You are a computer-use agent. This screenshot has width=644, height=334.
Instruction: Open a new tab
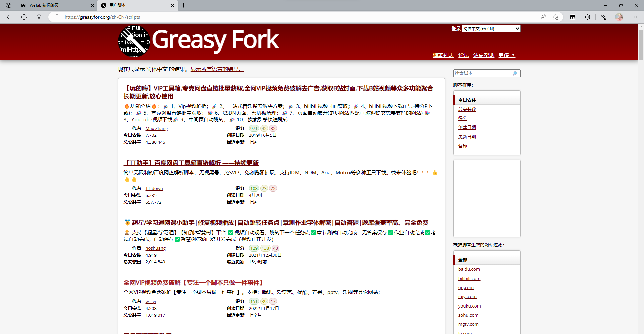click(x=184, y=5)
